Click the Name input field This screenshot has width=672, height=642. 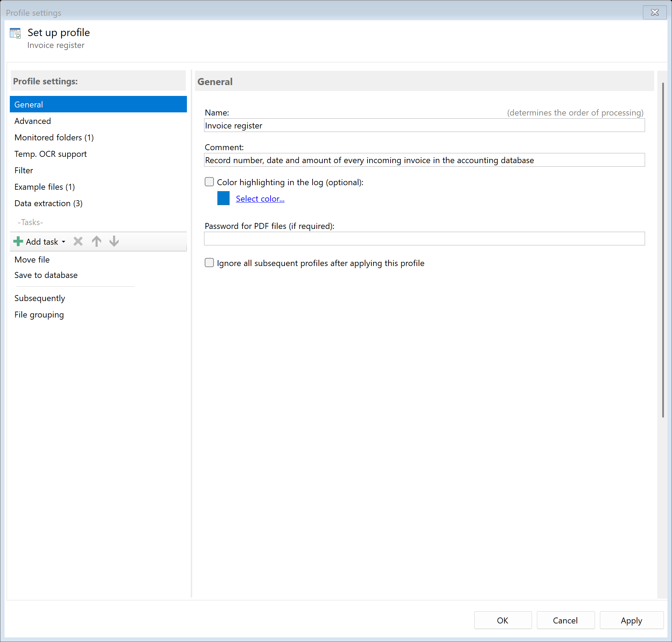(x=424, y=125)
